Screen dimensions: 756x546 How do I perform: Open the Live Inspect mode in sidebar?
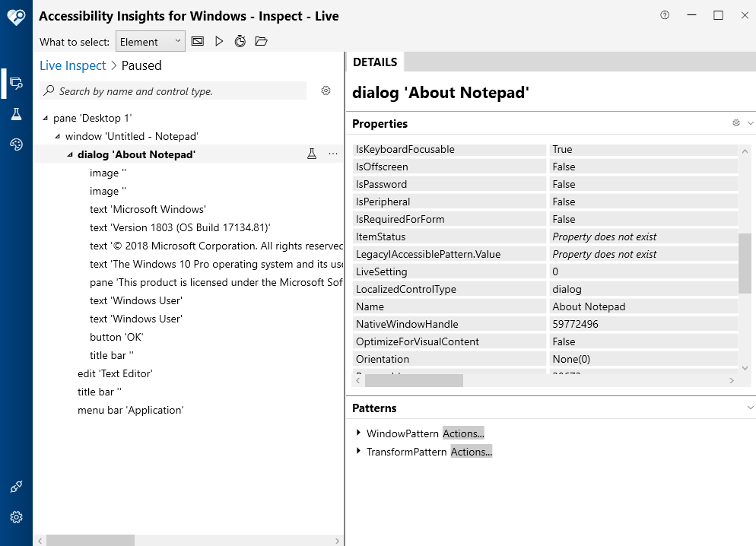16,83
